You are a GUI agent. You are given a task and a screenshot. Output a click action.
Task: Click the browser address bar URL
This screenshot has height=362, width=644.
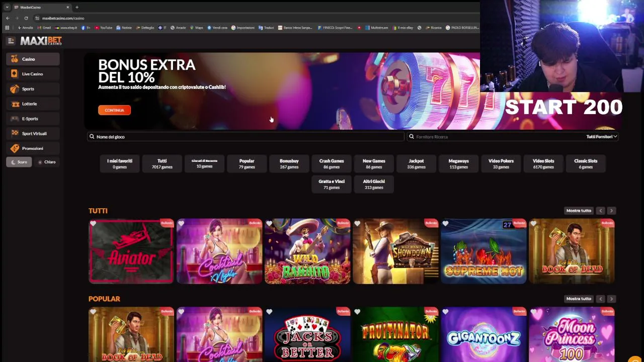63,18
